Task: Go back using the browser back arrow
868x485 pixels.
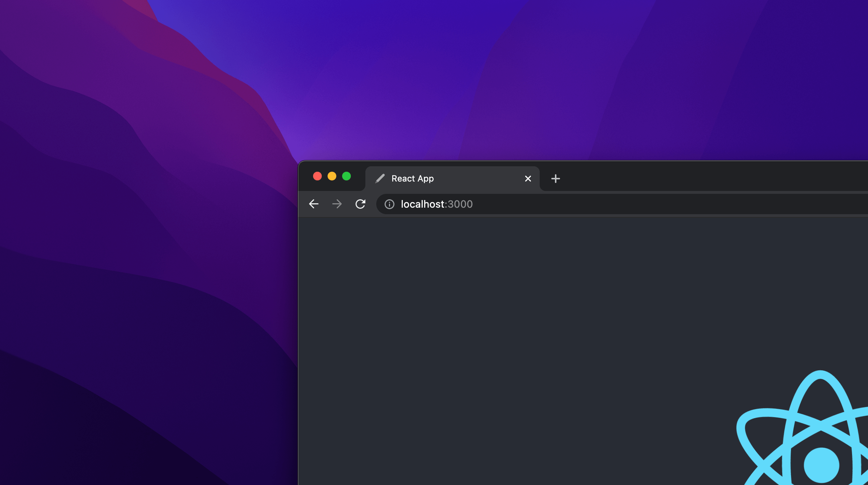Action: tap(314, 204)
